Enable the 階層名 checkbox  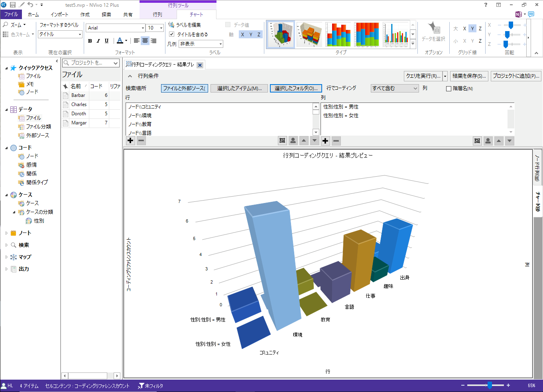point(449,89)
